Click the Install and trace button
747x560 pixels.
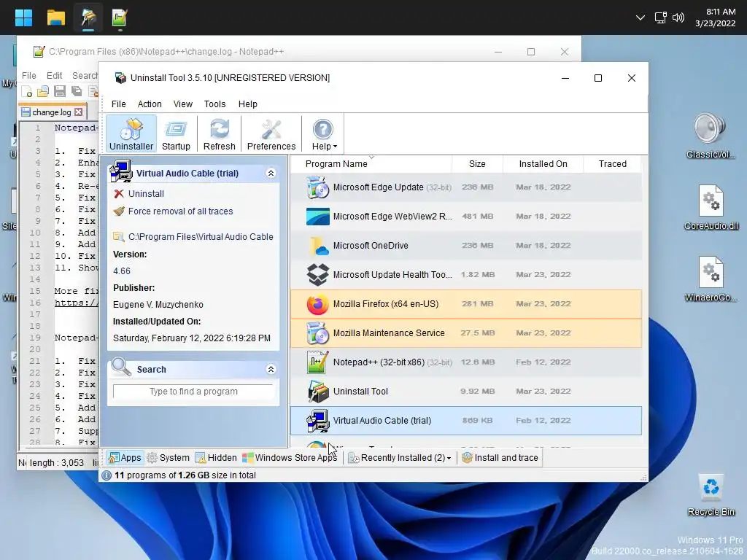[500, 458]
